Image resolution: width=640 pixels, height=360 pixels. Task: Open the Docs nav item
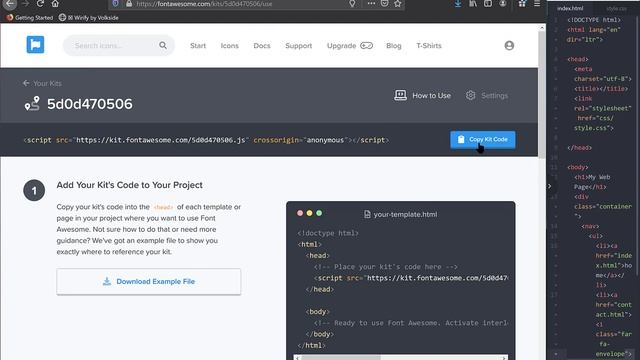tap(262, 46)
